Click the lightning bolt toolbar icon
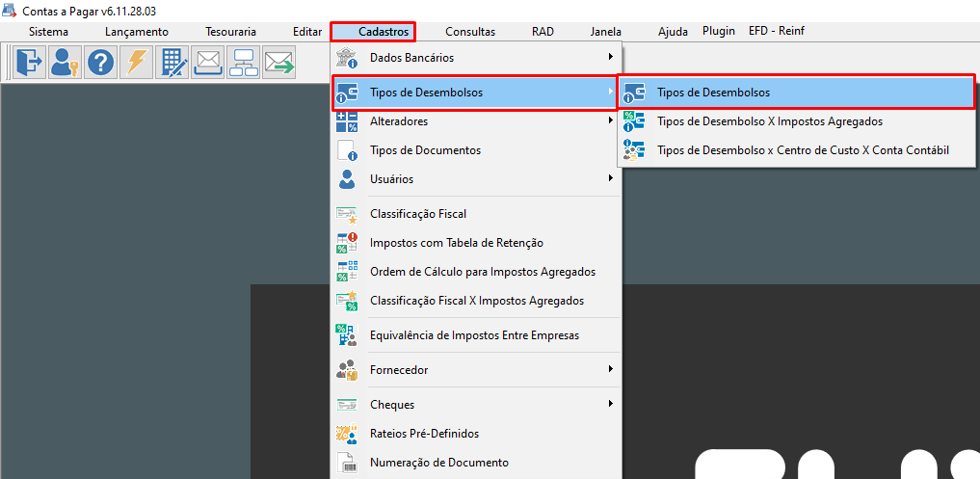Viewport: 980px width, 479px height. pyautogui.click(x=136, y=63)
